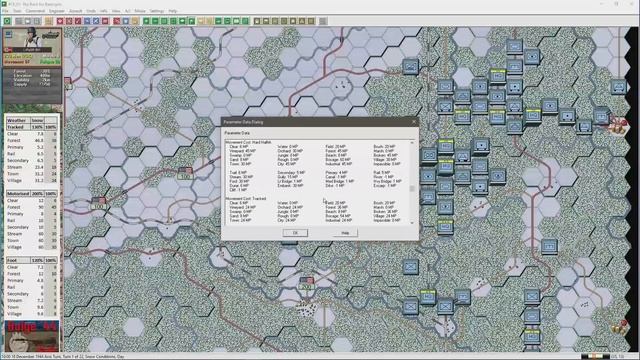Open the Command menu

coord(35,11)
